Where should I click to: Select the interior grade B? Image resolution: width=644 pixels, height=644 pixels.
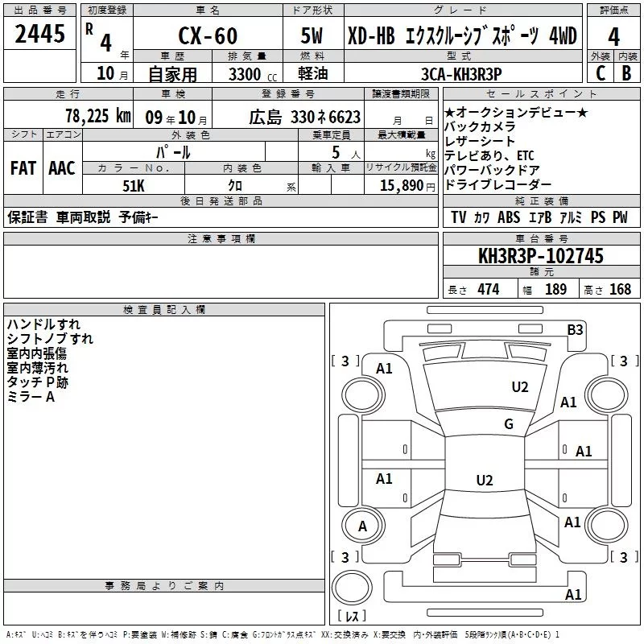click(626, 73)
